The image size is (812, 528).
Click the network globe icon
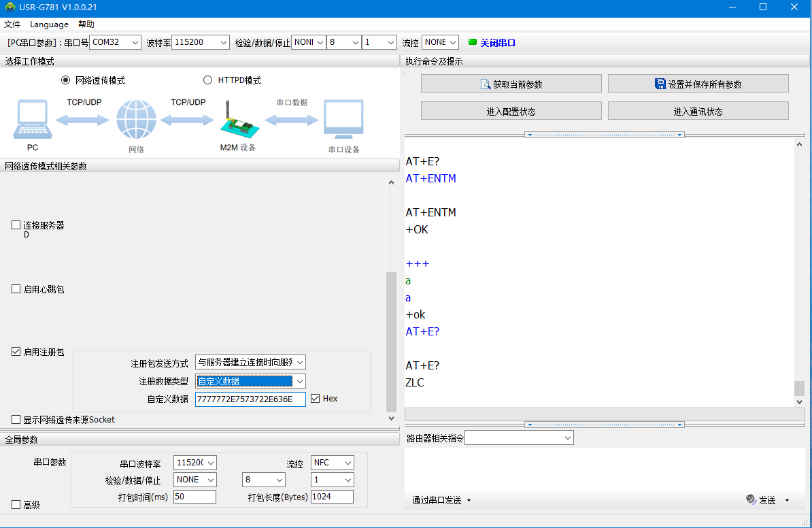(x=136, y=120)
